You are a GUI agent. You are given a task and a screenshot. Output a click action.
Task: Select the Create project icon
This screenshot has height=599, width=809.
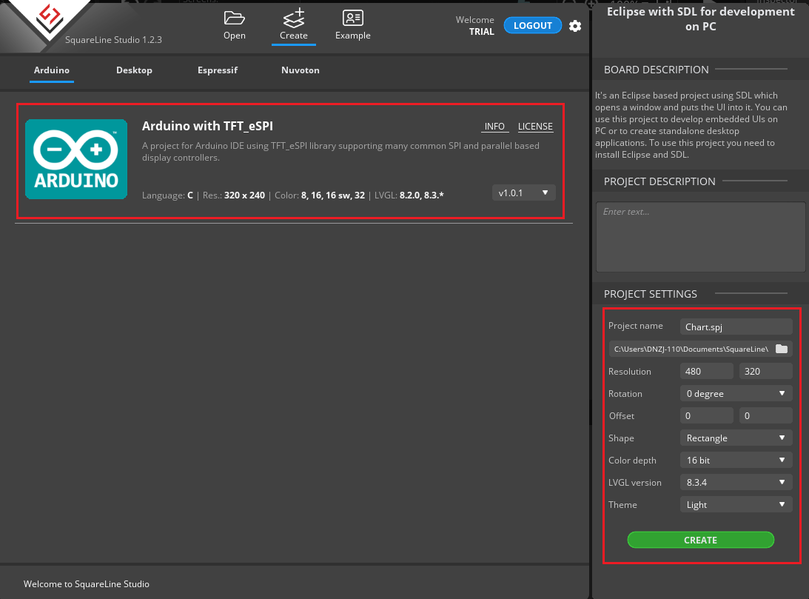pos(294,25)
